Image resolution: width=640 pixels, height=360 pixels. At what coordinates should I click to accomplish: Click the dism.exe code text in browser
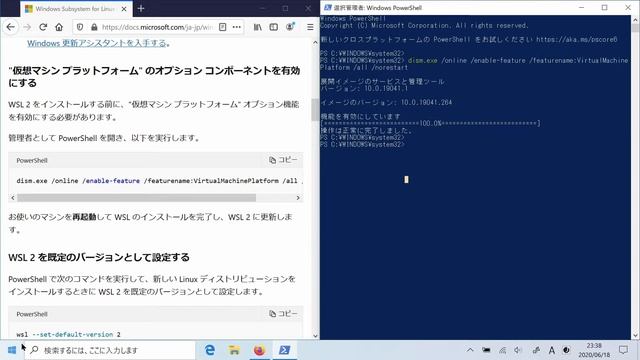coord(159,180)
